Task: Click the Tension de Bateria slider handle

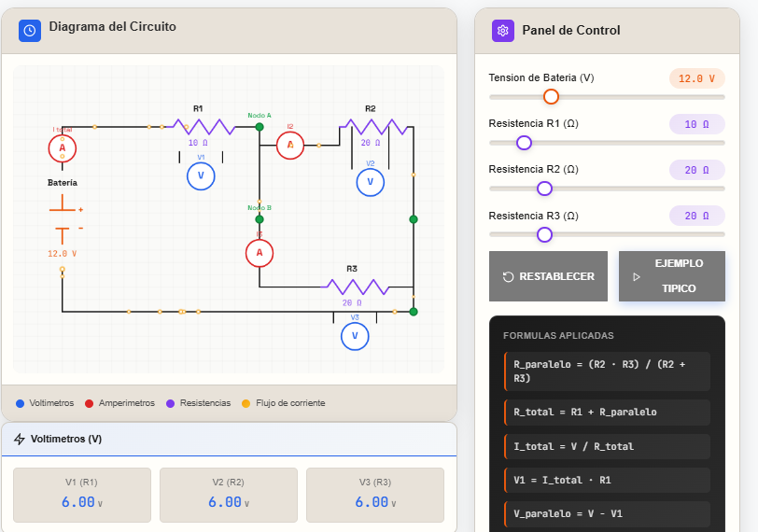Action: pyautogui.click(x=551, y=97)
